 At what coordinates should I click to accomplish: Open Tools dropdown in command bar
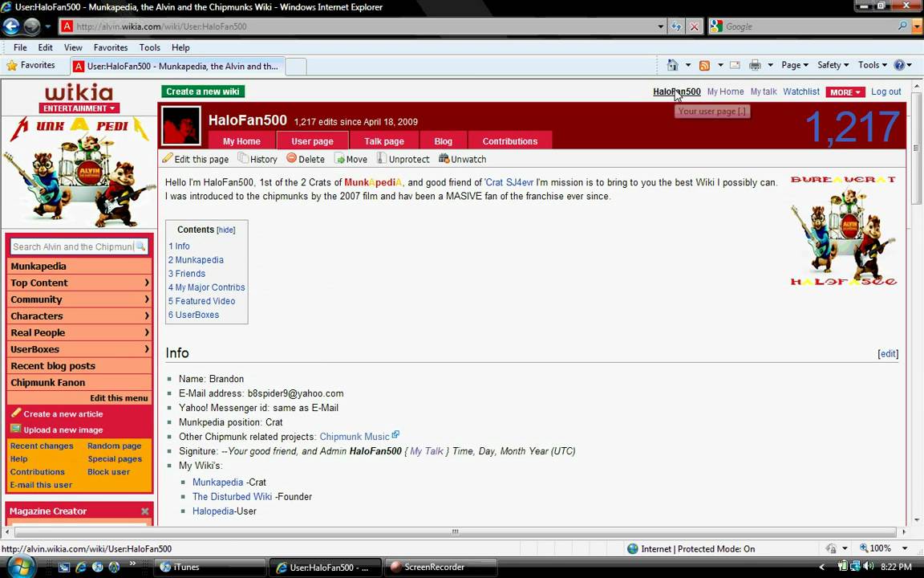tap(872, 65)
